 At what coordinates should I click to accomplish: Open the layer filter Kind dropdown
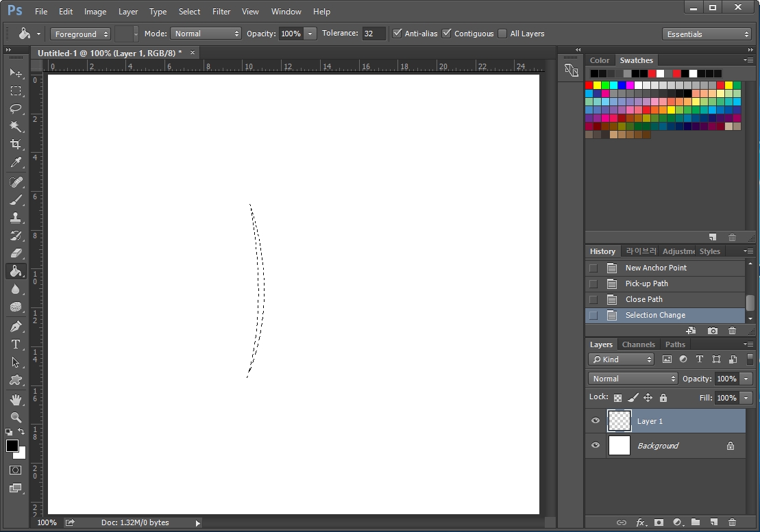[622, 359]
